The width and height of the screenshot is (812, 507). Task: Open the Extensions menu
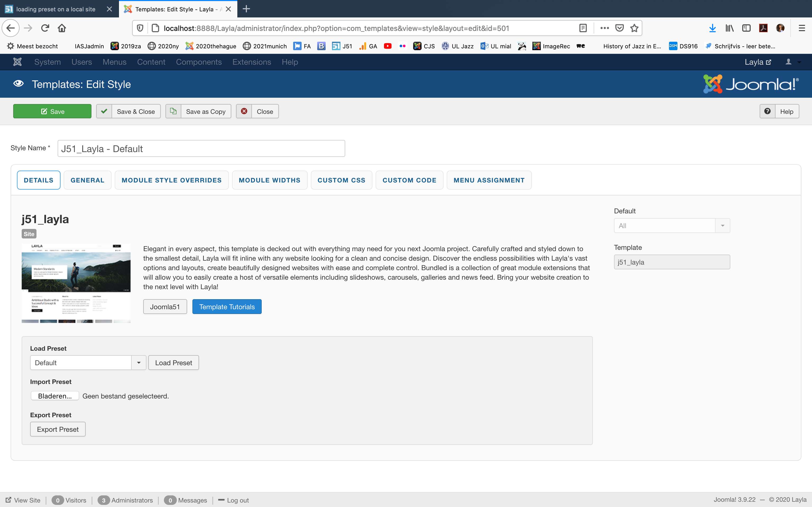coord(252,62)
